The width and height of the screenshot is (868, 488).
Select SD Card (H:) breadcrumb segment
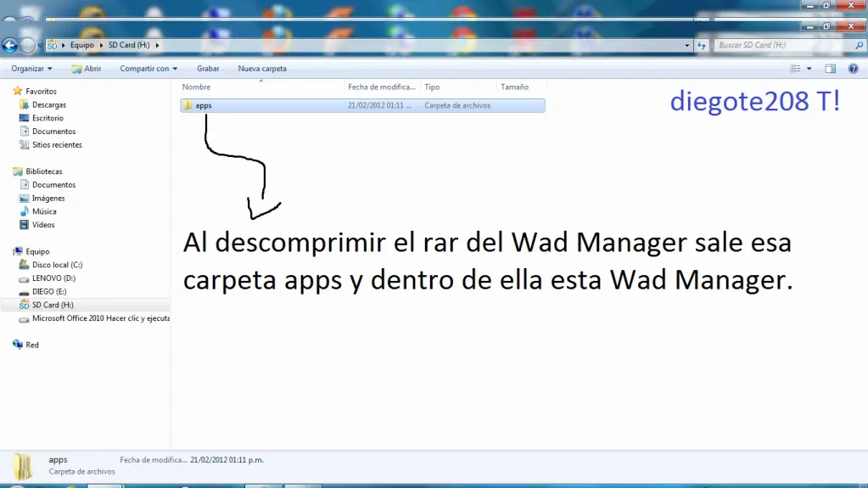click(128, 45)
